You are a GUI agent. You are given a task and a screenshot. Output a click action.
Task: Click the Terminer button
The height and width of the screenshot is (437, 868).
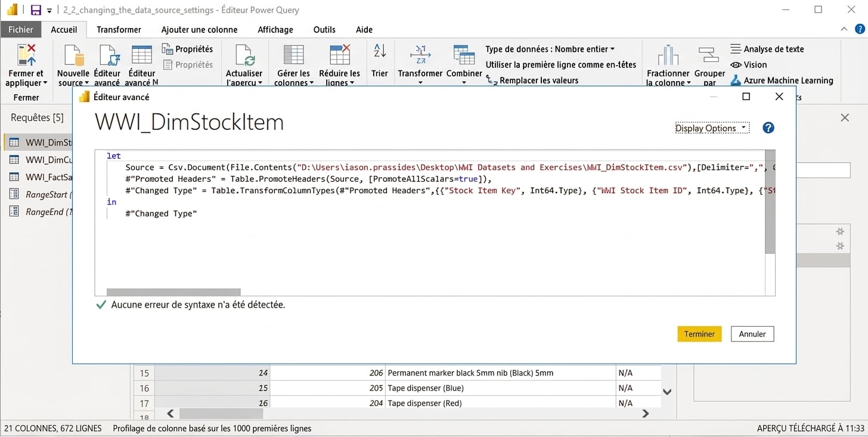click(x=699, y=334)
